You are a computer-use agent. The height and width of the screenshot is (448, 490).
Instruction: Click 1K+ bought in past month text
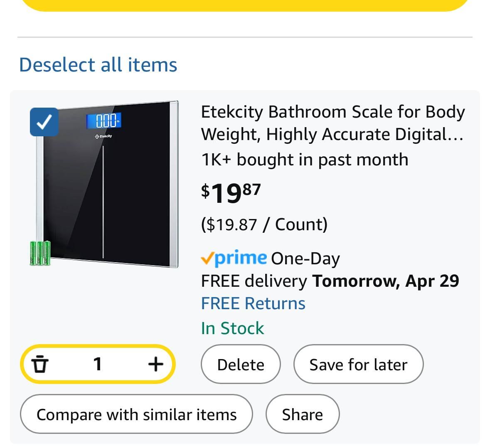coord(305,160)
